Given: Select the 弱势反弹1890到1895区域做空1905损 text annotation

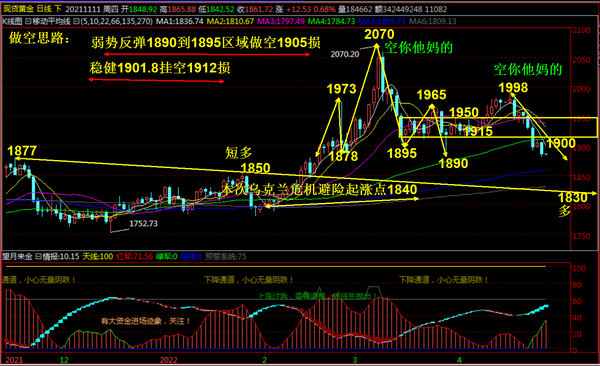Looking at the screenshot, I should pyautogui.click(x=206, y=43).
